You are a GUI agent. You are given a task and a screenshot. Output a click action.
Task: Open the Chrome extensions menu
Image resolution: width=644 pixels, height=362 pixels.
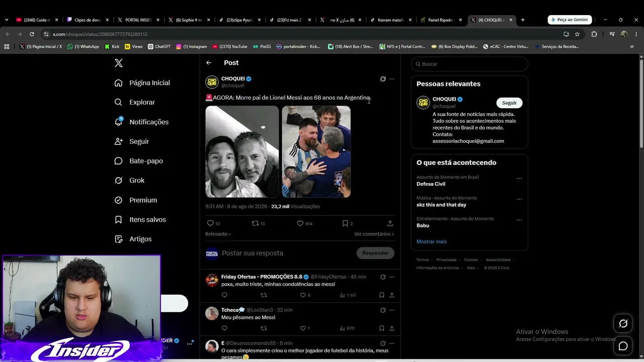[x=594, y=34]
